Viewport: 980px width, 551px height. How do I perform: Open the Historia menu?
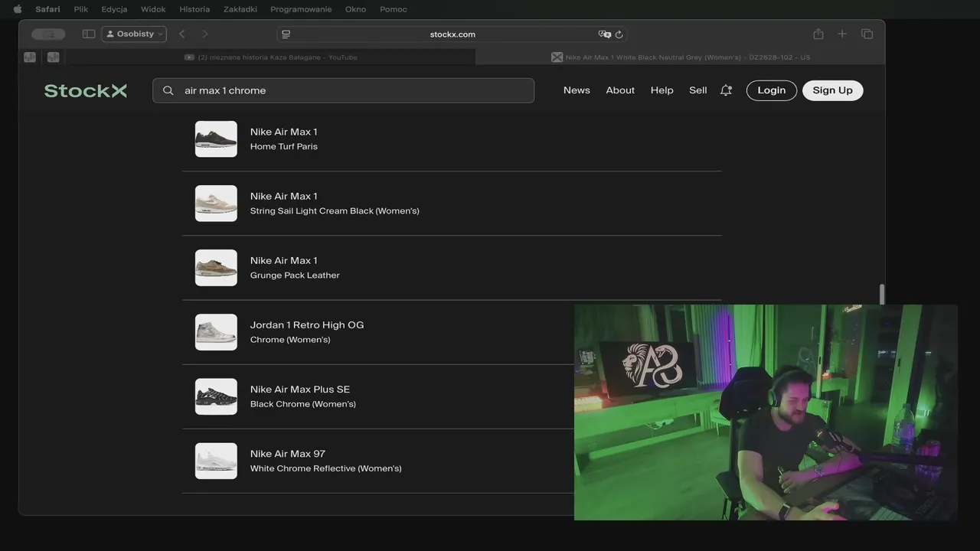point(194,9)
